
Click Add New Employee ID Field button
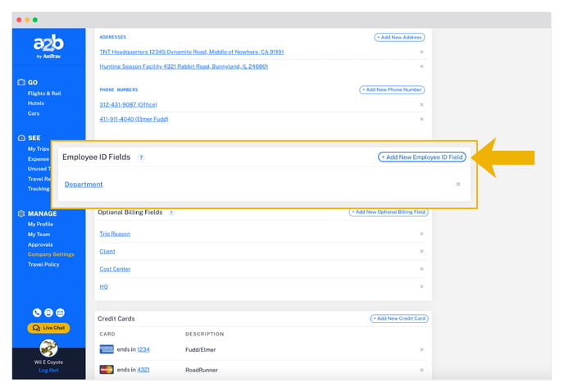point(421,157)
